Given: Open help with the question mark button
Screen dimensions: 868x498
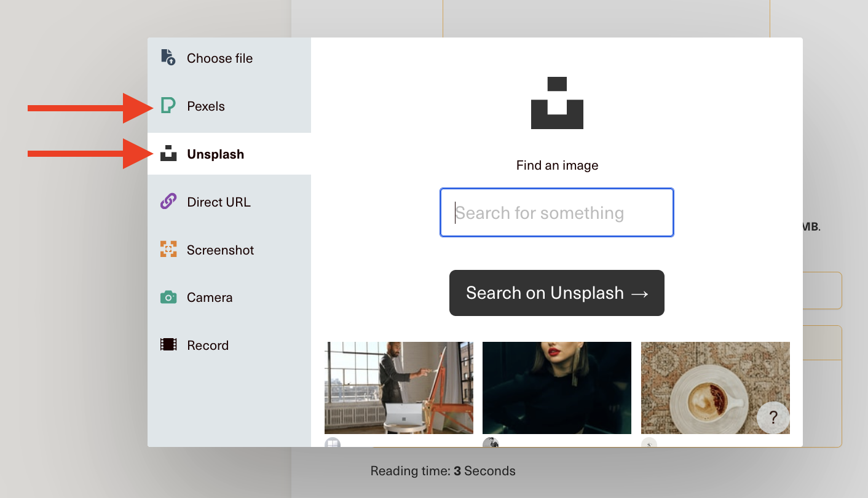Looking at the screenshot, I should pyautogui.click(x=773, y=419).
